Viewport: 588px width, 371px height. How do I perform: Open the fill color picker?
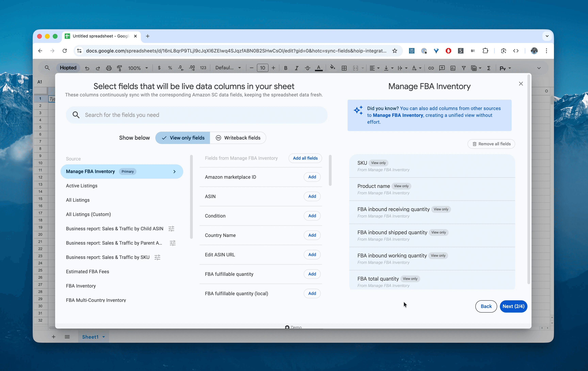coord(332,68)
